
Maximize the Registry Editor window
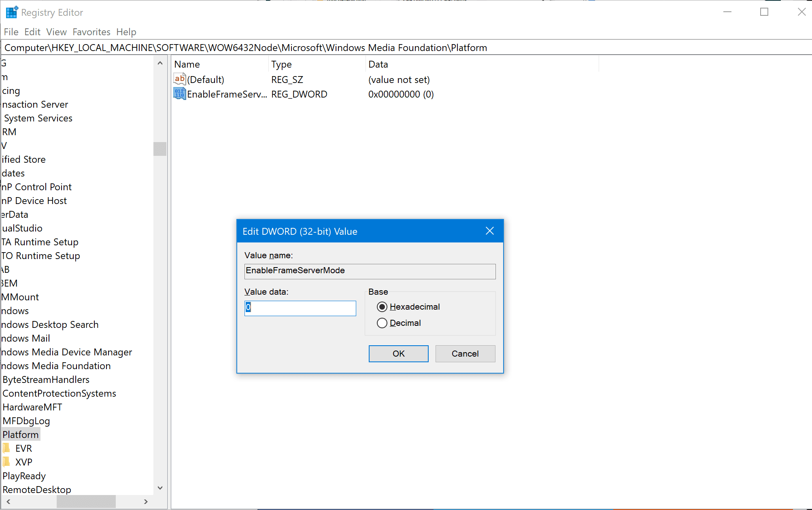tap(764, 12)
